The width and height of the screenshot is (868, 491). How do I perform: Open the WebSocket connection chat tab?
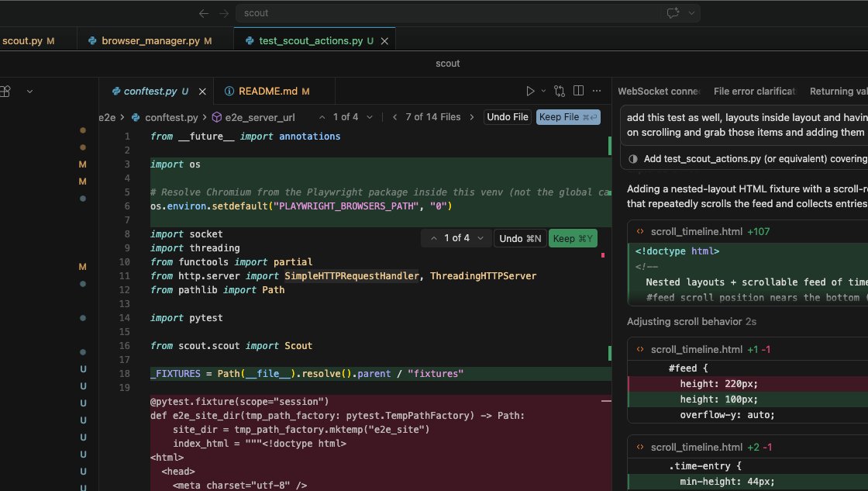click(x=659, y=92)
